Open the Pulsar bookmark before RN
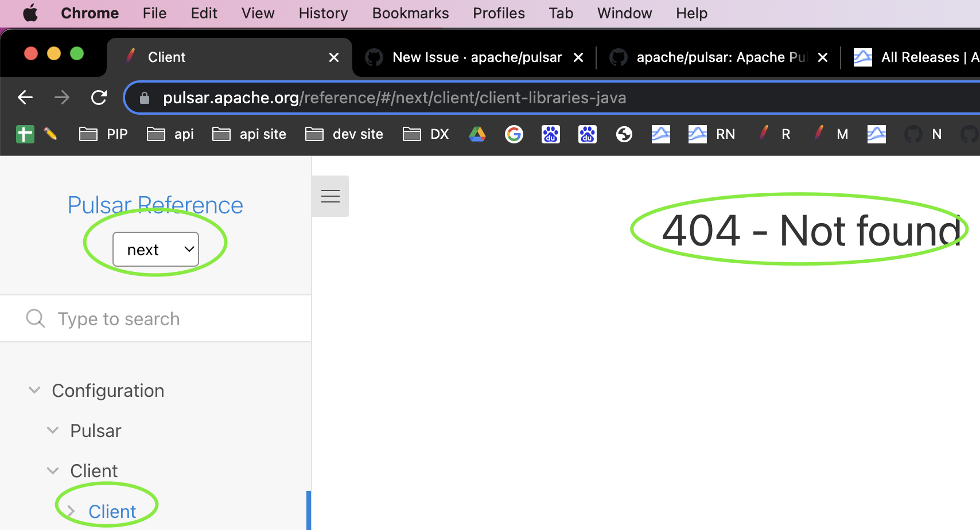This screenshot has width=980, height=530. (x=661, y=134)
